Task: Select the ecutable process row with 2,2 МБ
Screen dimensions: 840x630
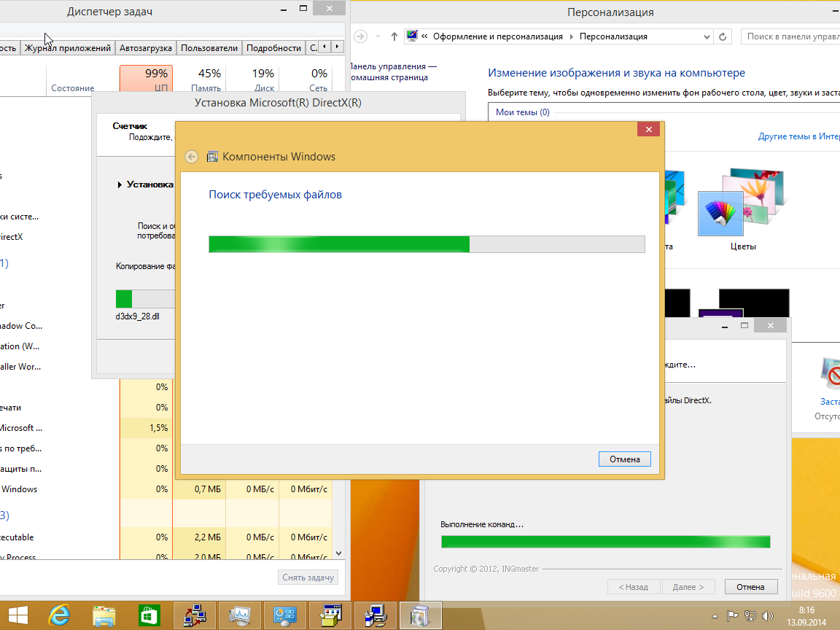Action: pyautogui.click(x=166, y=537)
